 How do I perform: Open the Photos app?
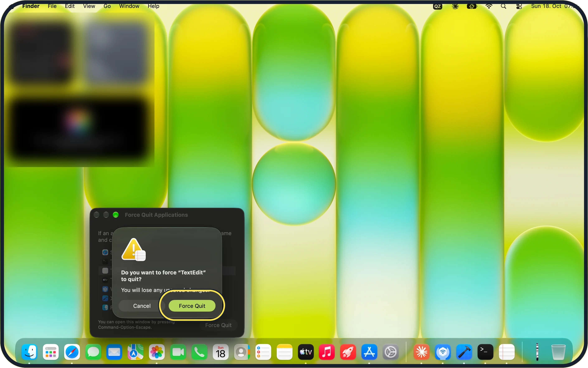pyautogui.click(x=157, y=352)
